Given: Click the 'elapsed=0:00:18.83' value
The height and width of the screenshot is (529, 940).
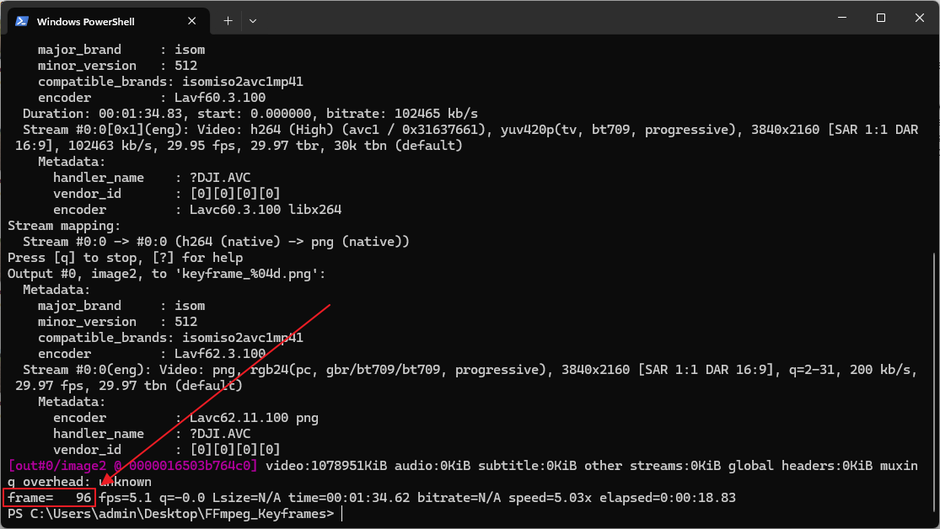Looking at the screenshot, I should [667, 497].
